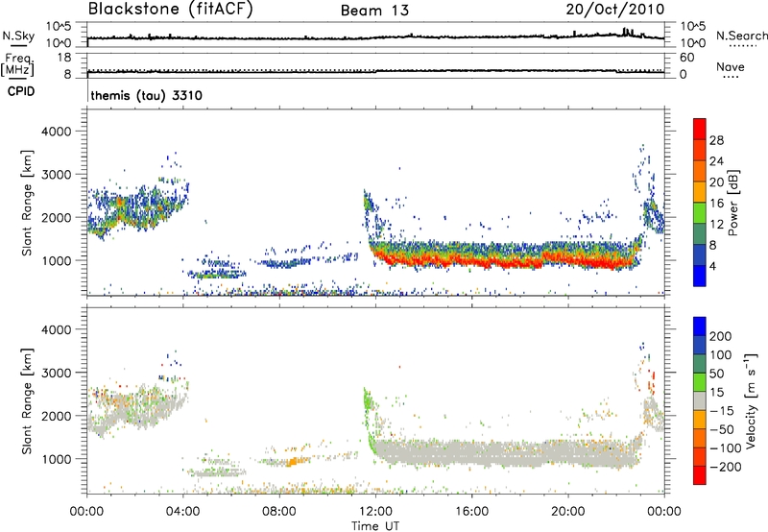768x532 pixels.
Task: Click the '12:00' time axis label
Action: [x=375, y=511]
